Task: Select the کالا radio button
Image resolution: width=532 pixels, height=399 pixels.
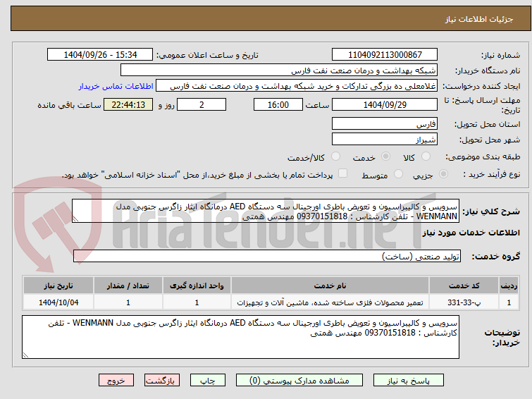Action: [426, 156]
